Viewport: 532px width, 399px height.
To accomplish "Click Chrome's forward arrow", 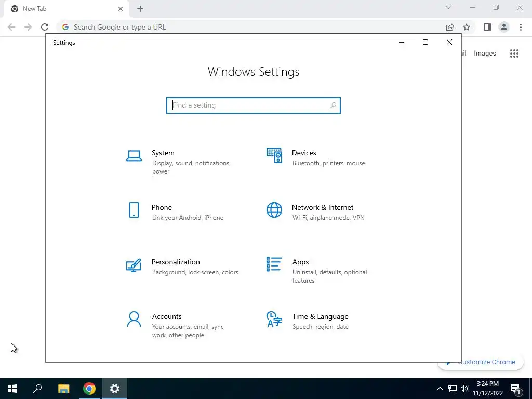I will pyautogui.click(x=28, y=27).
